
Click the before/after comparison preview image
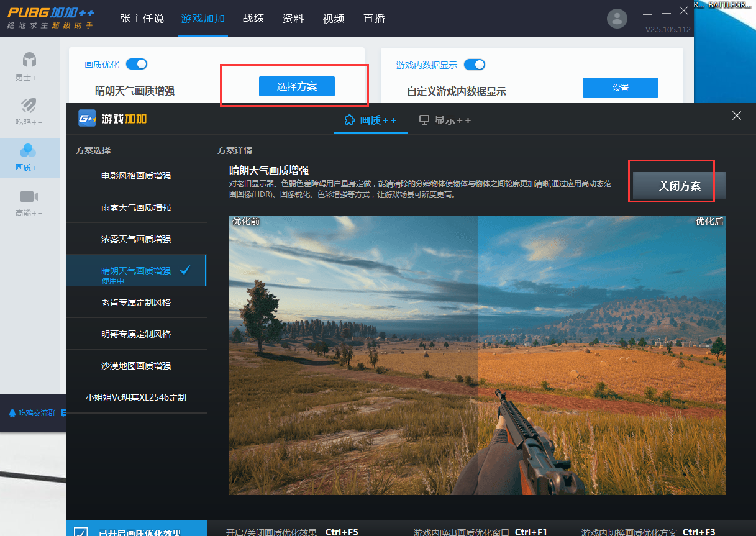coord(478,355)
